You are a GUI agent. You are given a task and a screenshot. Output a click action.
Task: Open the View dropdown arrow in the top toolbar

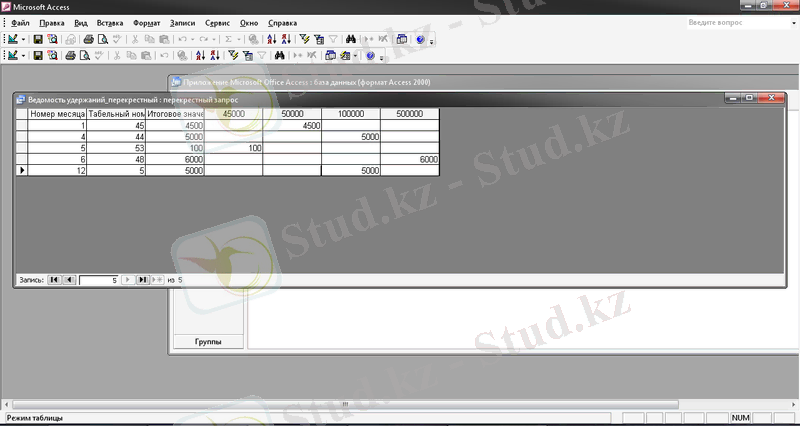23,39
